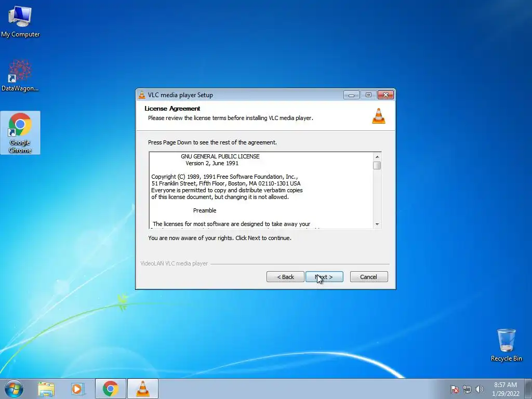
Task: Click the VLC installer taskbar button
Action: tap(143, 389)
